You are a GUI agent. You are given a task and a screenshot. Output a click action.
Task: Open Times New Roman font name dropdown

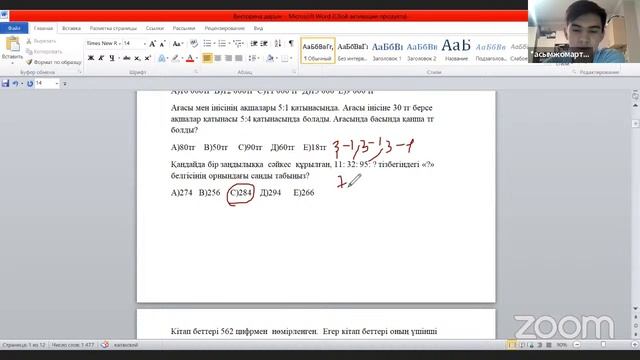point(120,43)
